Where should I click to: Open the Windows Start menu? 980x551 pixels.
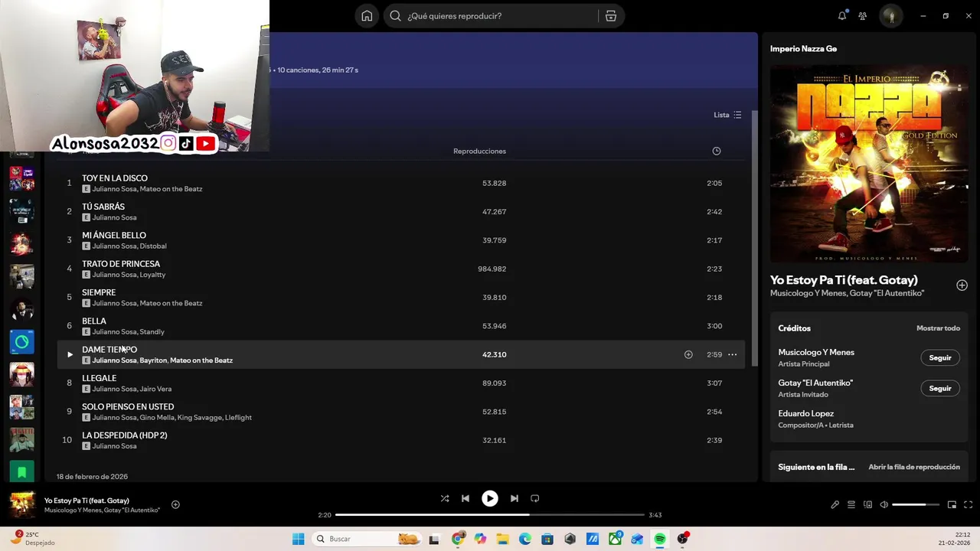coord(298,539)
